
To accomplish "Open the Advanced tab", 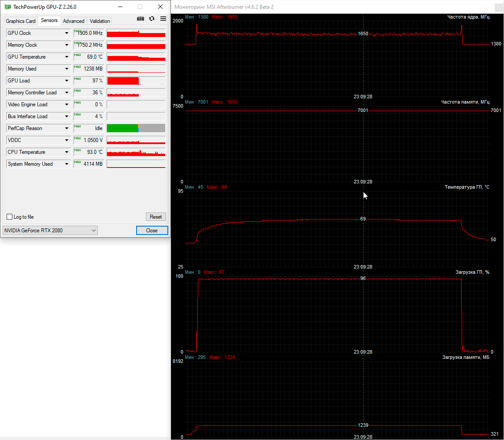I will click(x=74, y=21).
